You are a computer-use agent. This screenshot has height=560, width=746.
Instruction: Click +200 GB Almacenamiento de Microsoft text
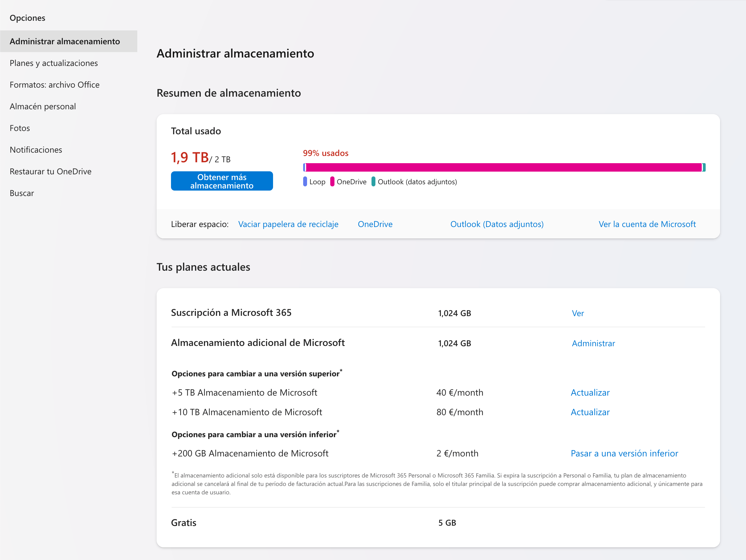[x=250, y=453]
